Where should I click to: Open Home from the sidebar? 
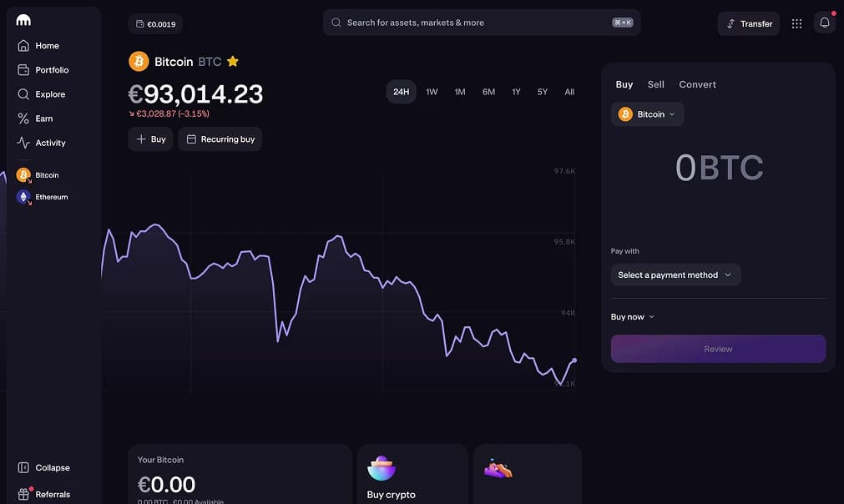click(x=47, y=46)
